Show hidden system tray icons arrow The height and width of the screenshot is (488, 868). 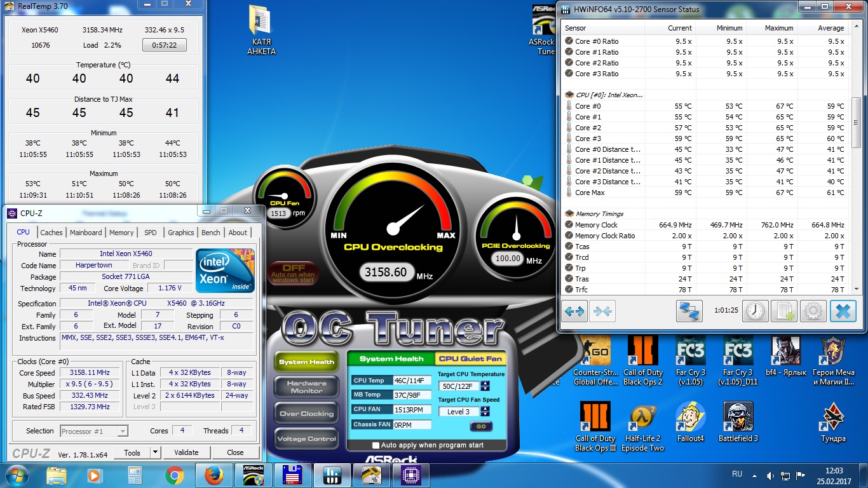(756, 475)
